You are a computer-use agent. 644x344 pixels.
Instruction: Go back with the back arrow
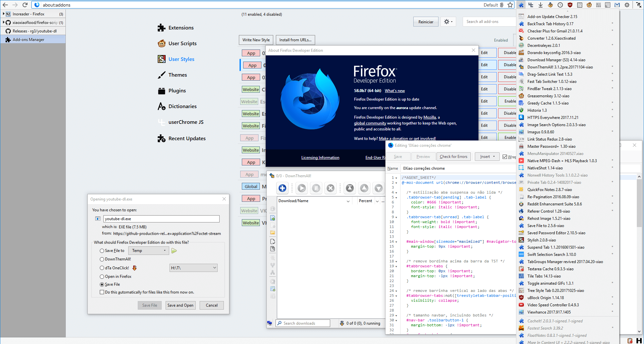[x=5, y=5]
